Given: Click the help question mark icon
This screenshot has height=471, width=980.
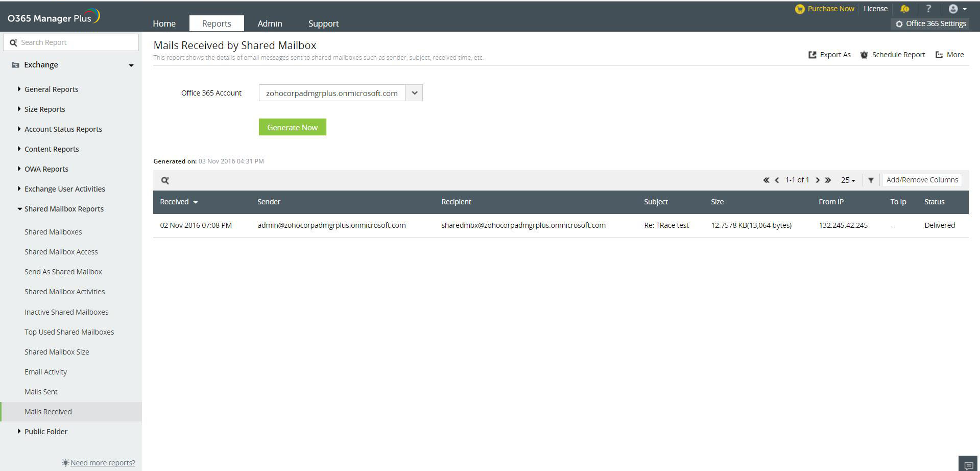Looking at the screenshot, I should point(928,9).
